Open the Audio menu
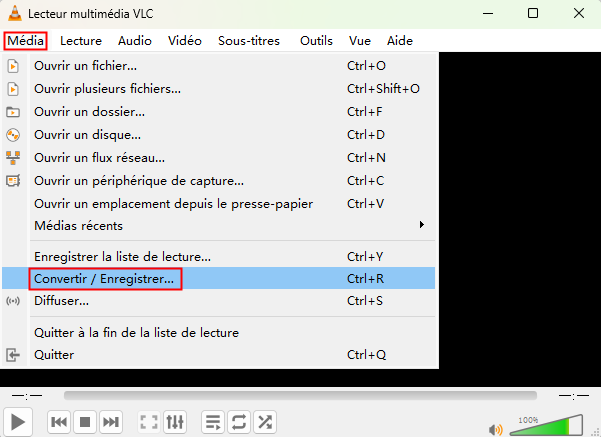Image resolution: width=601 pixels, height=437 pixels. pyautogui.click(x=135, y=41)
